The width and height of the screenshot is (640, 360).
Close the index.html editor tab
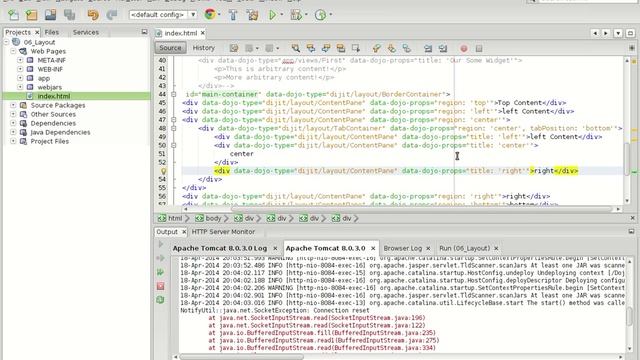[202, 33]
